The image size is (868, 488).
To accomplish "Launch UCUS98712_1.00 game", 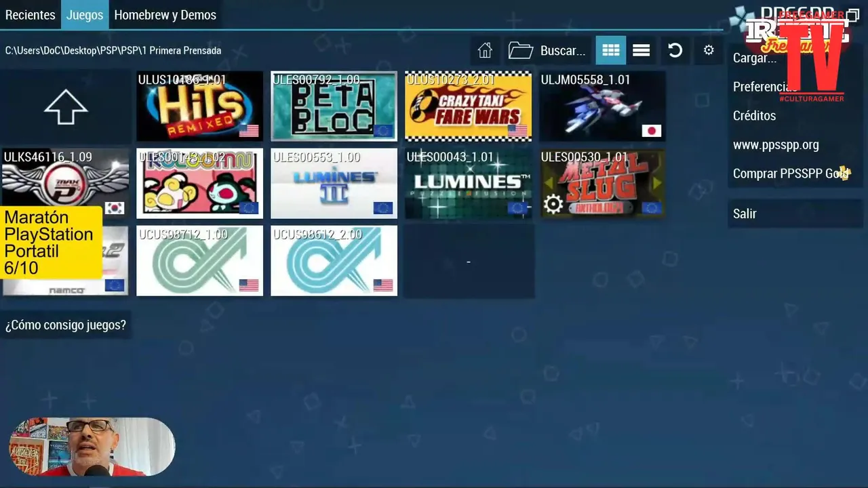I will (x=199, y=261).
